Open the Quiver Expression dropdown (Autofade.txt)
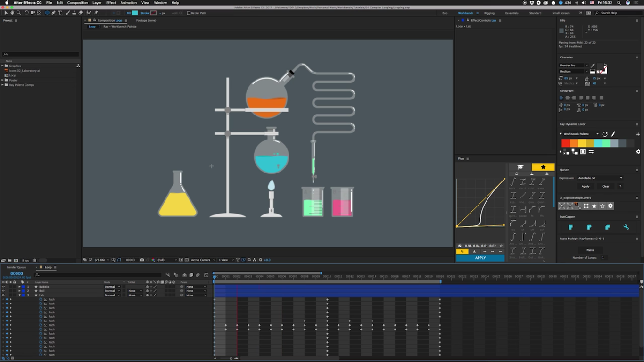The width and height of the screenshot is (644, 362). click(600, 178)
